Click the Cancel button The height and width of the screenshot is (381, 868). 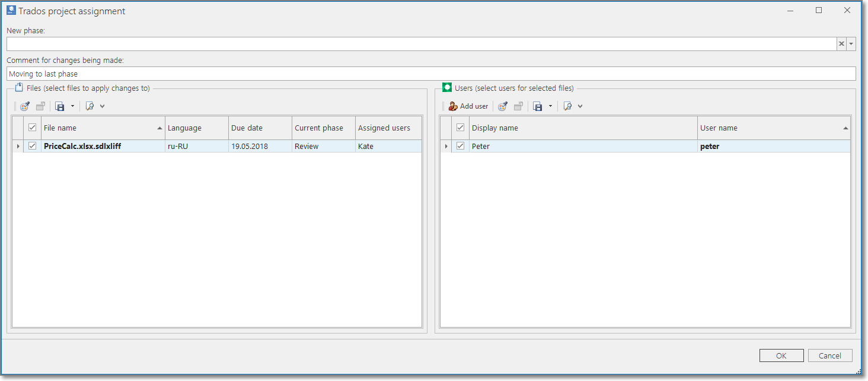point(830,355)
